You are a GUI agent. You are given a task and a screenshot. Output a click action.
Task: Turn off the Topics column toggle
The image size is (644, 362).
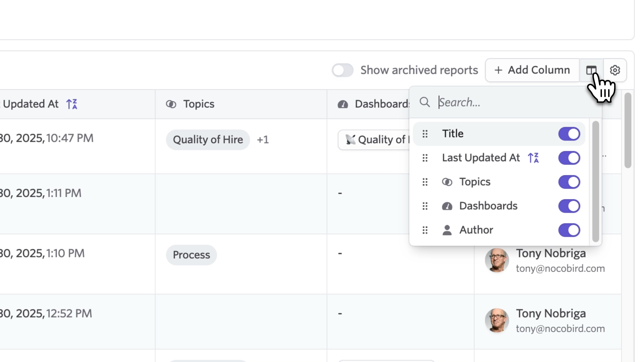569,182
